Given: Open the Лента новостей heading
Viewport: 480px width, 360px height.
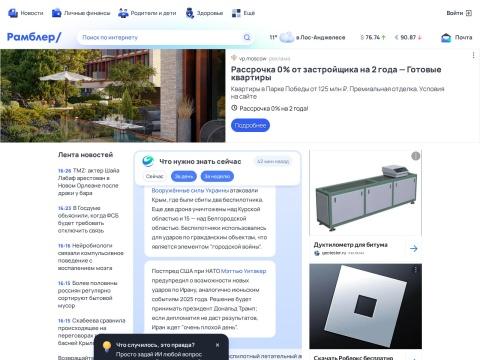Looking at the screenshot, I should point(85,155).
